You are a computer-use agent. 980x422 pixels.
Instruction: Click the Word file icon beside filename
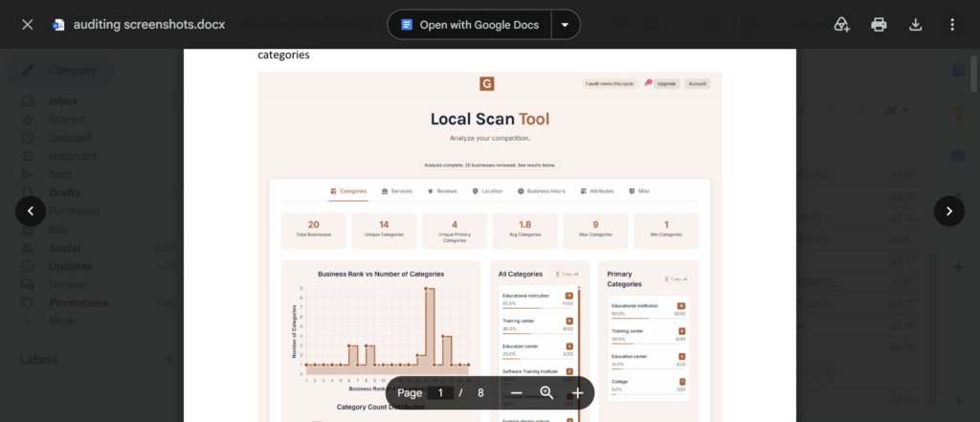[58, 25]
